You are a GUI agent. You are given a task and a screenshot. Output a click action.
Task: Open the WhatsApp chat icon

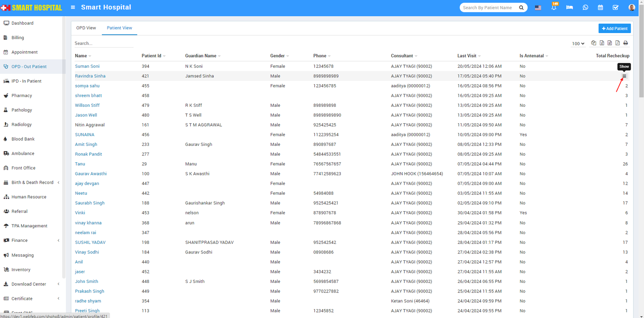click(x=585, y=8)
